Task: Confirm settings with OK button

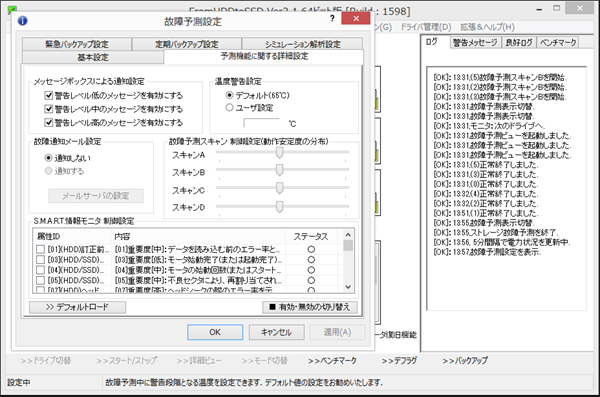Action: click(x=215, y=332)
